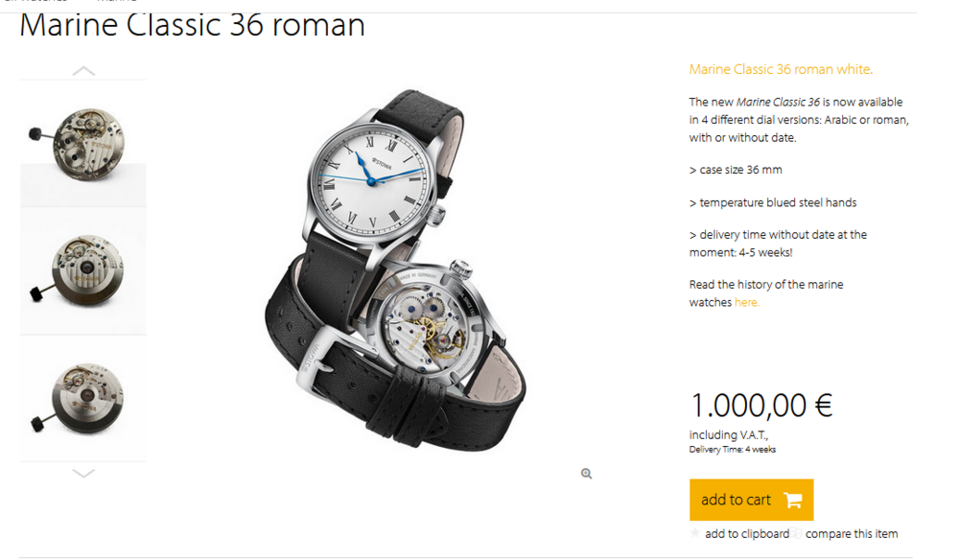Click the compare this item link
Viewport: 959px width, 560px height.
852,534
